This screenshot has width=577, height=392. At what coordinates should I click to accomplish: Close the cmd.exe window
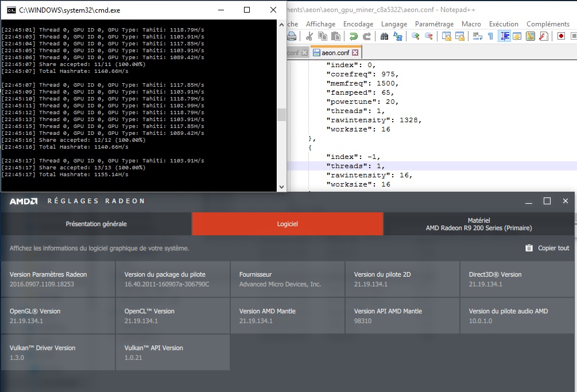point(273,10)
